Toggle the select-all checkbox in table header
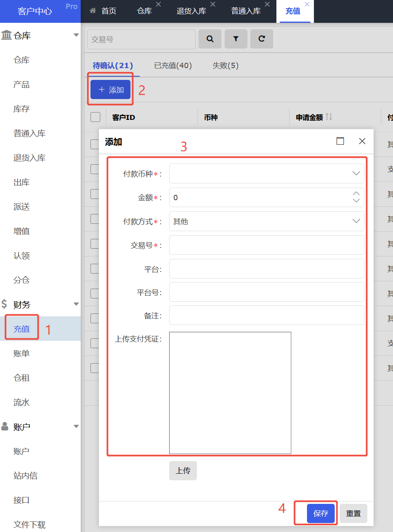The height and width of the screenshot is (532, 393). point(95,117)
